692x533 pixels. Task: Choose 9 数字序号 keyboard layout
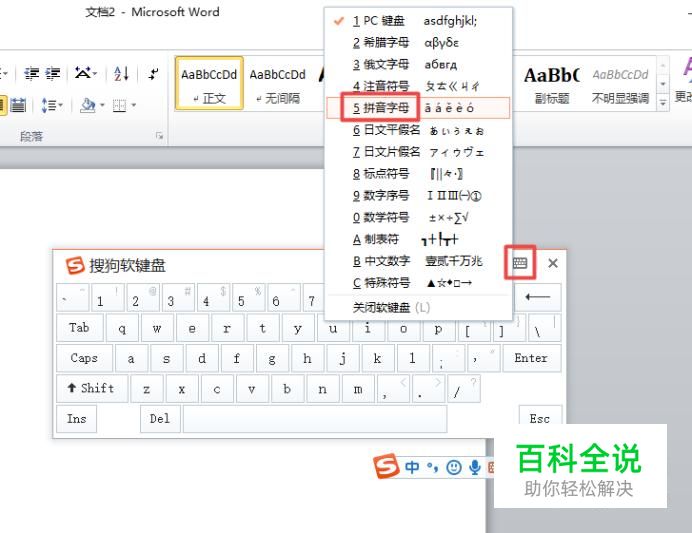coord(418,195)
